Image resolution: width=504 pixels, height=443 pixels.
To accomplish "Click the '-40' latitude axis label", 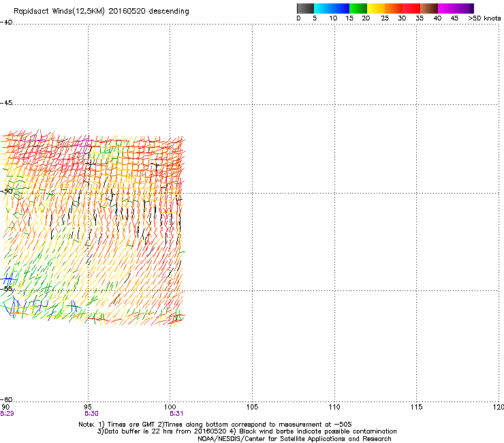I will click(6, 22).
